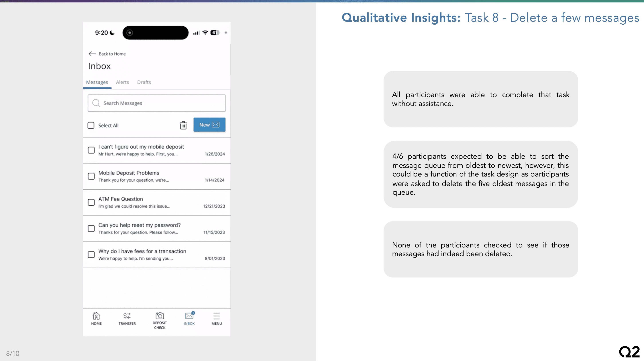The image size is (644, 361).
Task: Click the back arrow to Home
Action: point(92,54)
